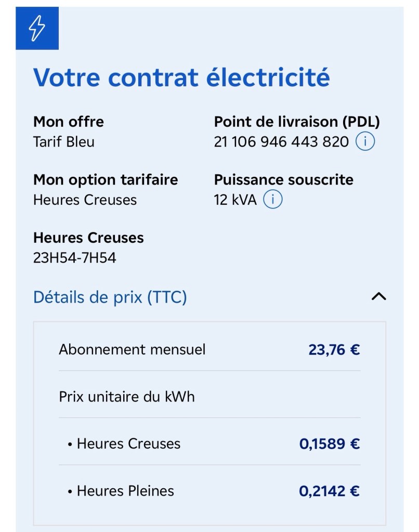Click the Heures Creuses tariff option value
419x532 pixels.
(85, 200)
